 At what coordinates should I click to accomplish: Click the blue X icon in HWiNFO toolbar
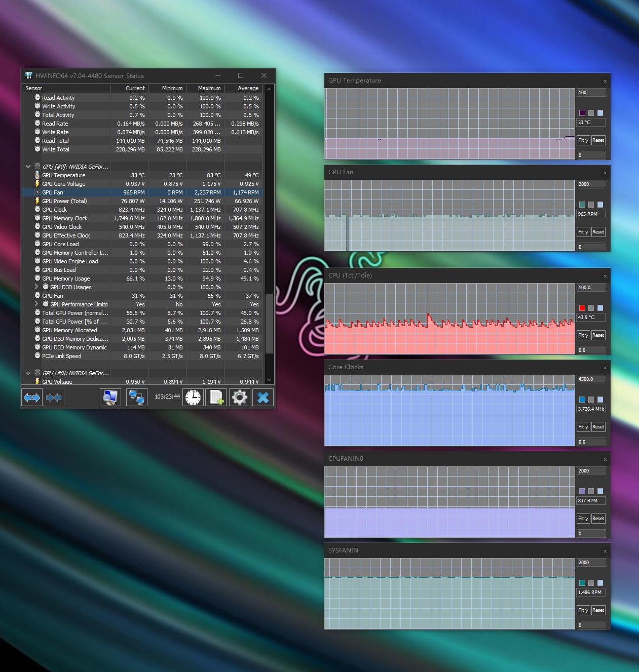tap(263, 398)
